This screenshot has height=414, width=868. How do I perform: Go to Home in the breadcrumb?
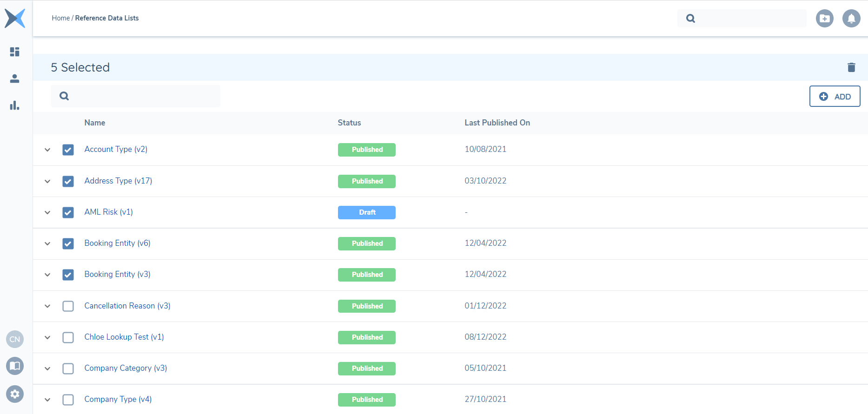(60, 18)
